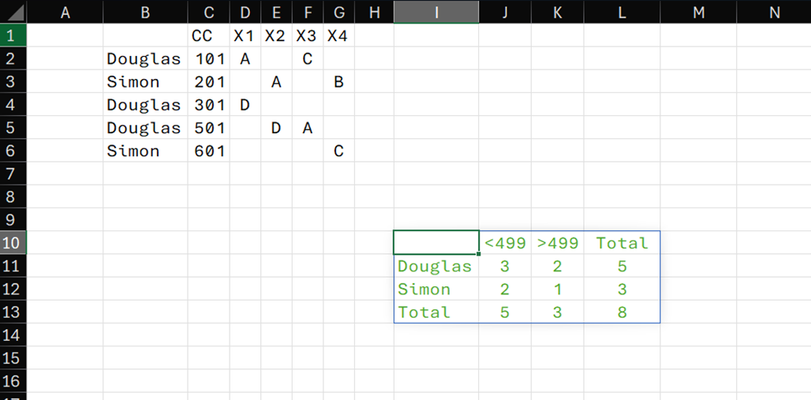Select the Douglas cell in row 2
This screenshot has height=400, width=811.
[x=145, y=58]
